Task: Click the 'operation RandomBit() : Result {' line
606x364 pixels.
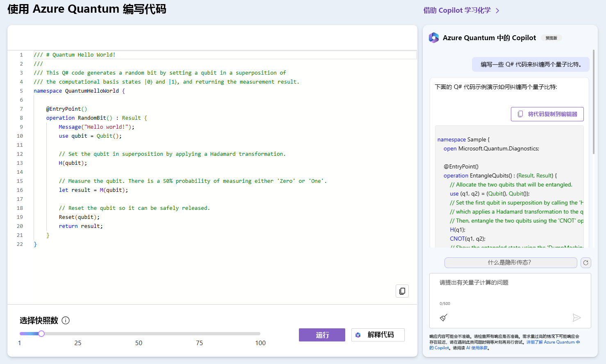Action: point(96,118)
